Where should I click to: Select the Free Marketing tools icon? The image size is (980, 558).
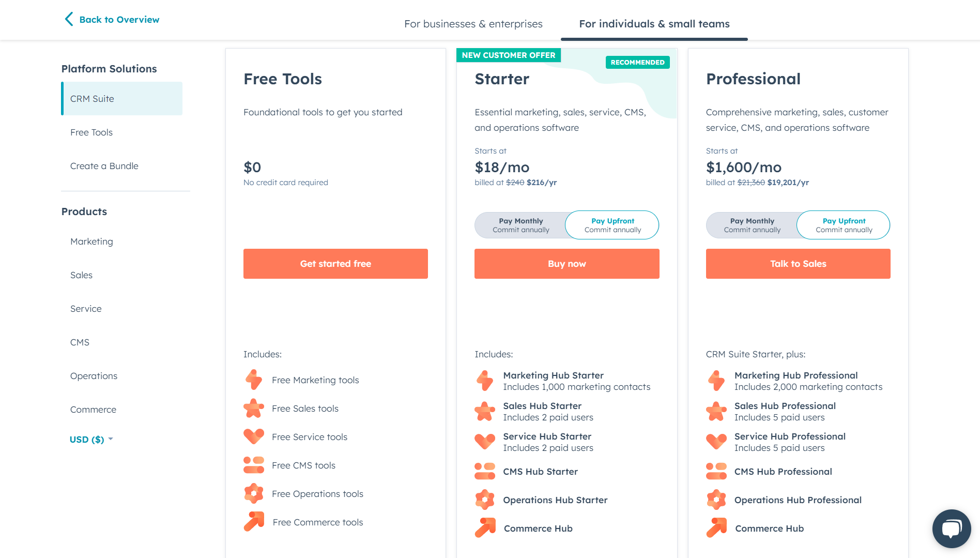point(253,380)
